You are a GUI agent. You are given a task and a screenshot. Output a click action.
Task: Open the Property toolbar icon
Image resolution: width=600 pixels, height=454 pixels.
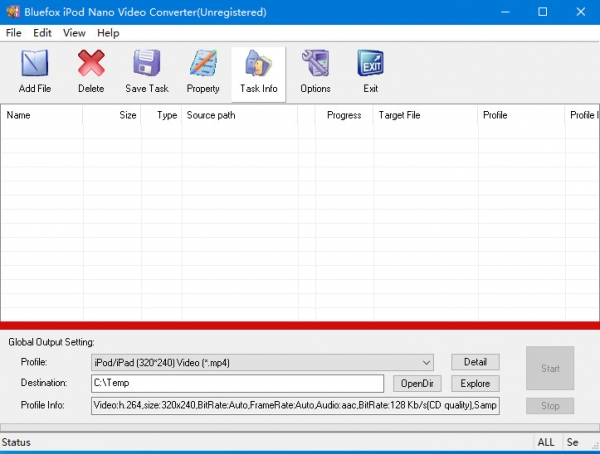point(203,72)
